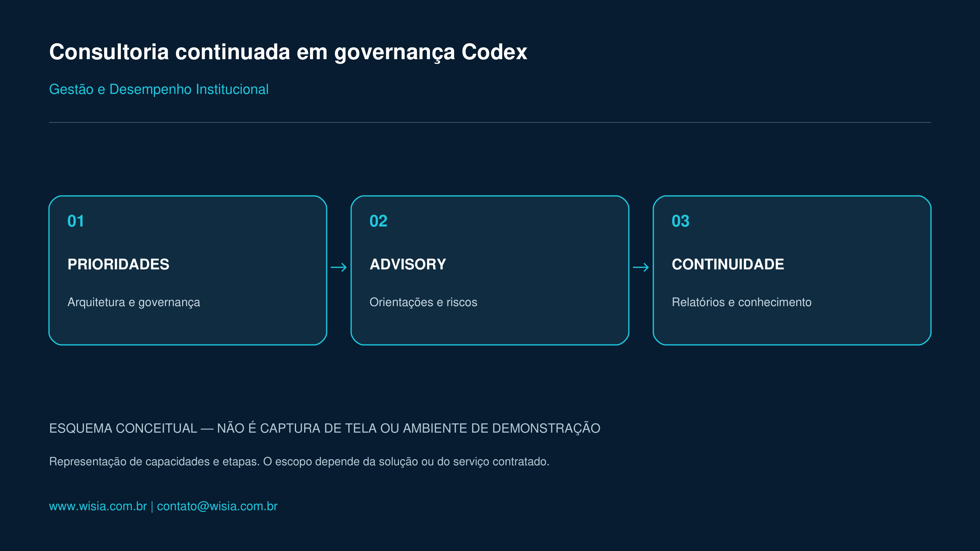
Task: Click the contato@wisia.com.br email link
Action: pyautogui.click(x=217, y=506)
